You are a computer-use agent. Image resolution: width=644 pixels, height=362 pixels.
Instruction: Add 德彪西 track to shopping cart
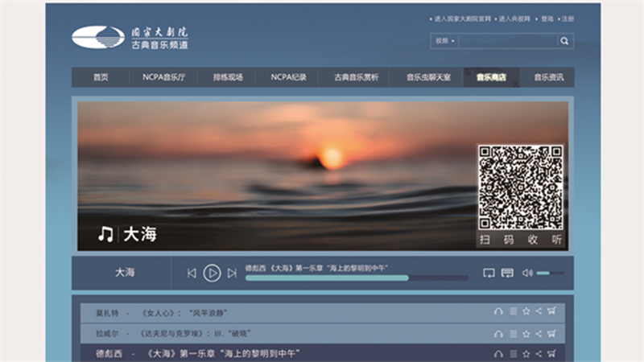tap(551, 353)
